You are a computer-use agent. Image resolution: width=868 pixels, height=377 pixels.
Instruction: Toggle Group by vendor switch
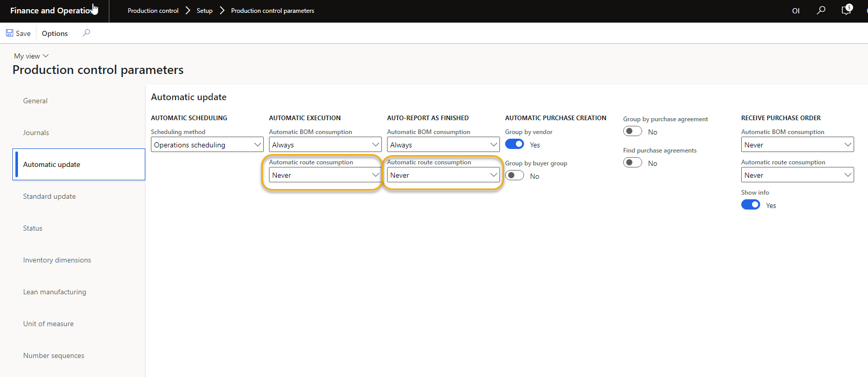pyautogui.click(x=514, y=144)
